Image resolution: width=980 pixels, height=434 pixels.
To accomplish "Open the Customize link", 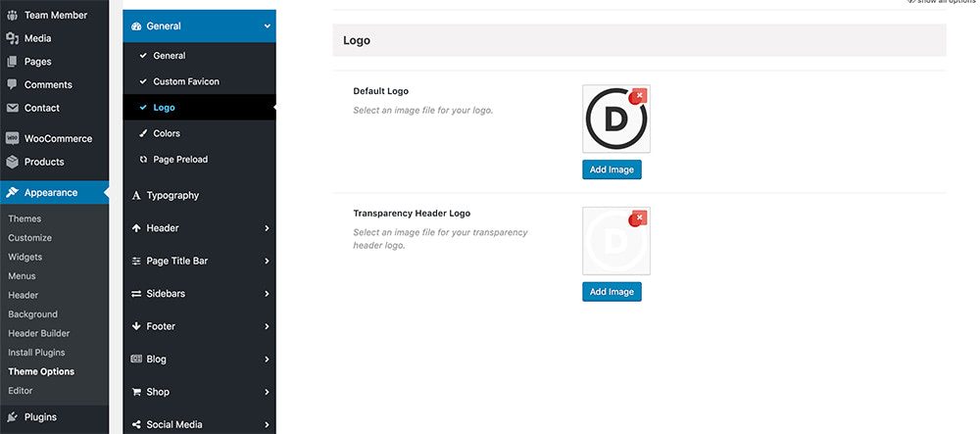I will tap(30, 238).
